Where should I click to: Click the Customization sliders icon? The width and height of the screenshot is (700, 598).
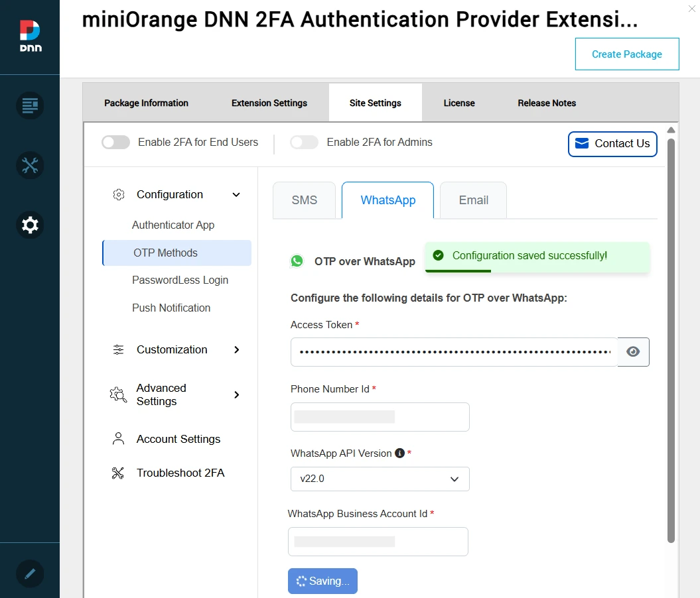118,349
